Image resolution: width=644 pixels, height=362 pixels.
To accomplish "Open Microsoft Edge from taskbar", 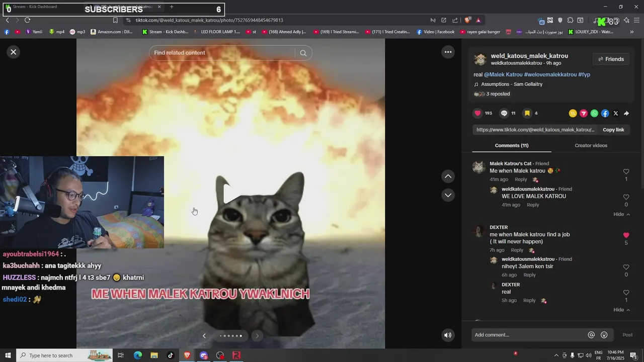I will pos(137,355).
